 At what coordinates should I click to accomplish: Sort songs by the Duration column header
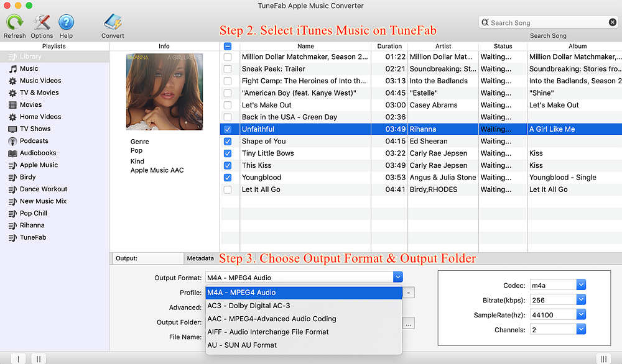click(389, 47)
